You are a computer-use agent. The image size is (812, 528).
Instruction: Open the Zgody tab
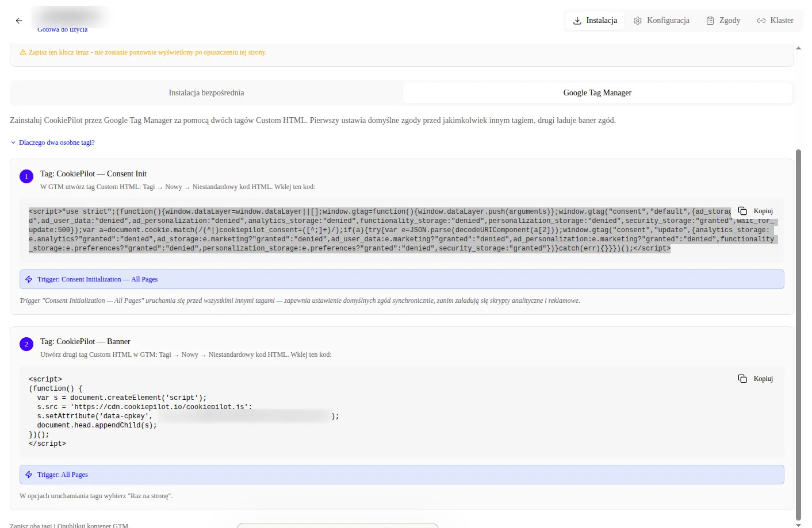pos(723,21)
